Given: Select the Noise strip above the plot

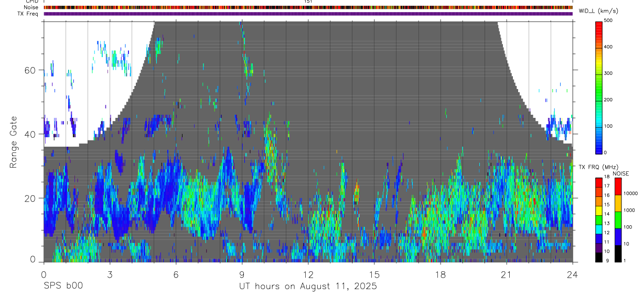Looking at the screenshot, I should tap(308, 7).
